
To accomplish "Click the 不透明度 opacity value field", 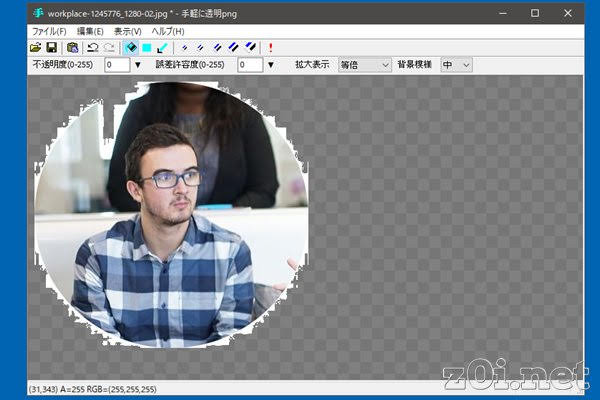I will tap(117, 65).
